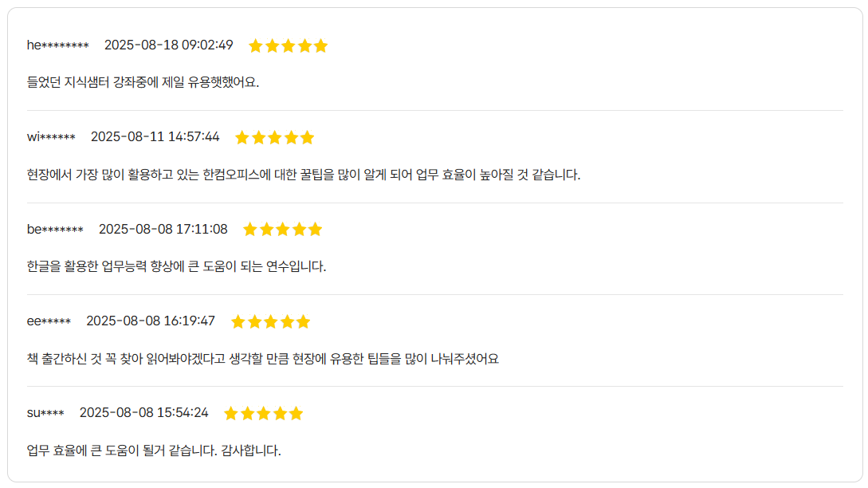The width and height of the screenshot is (868, 488).
Task: Click the fifth star of he******** review
Action: point(320,46)
